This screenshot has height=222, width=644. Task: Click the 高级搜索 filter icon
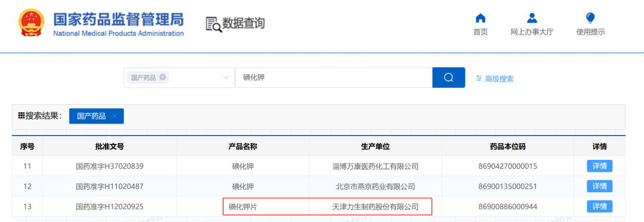478,78
